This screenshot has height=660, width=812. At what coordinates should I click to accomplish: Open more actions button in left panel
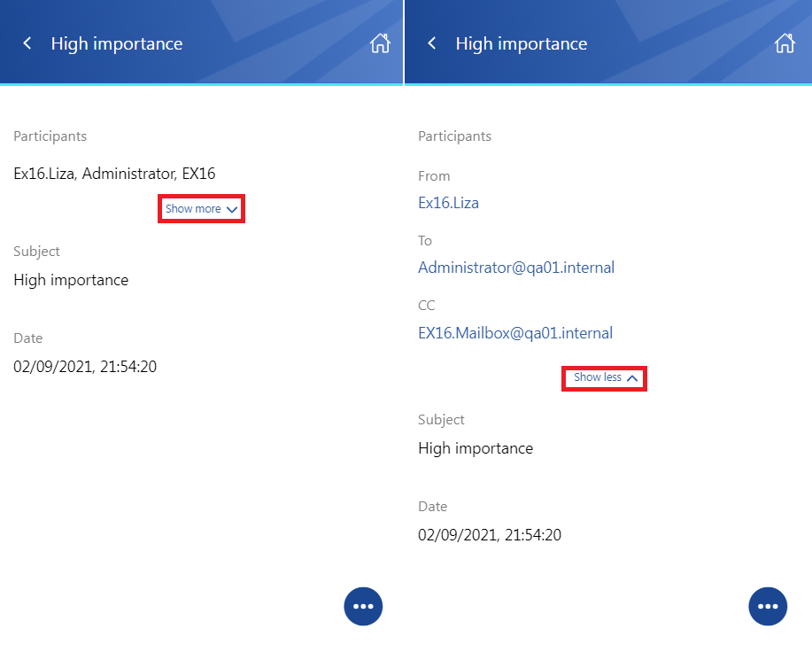[x=363, y=606]
